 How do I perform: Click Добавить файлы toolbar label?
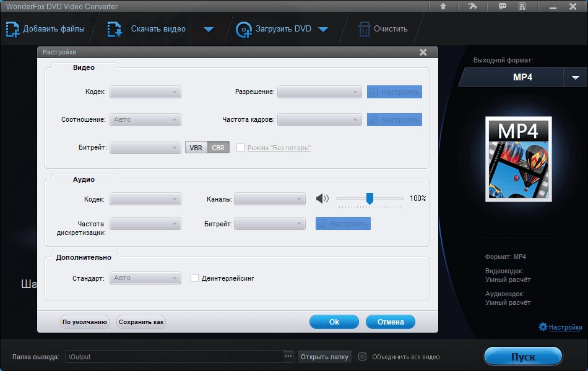click(54, 29)
